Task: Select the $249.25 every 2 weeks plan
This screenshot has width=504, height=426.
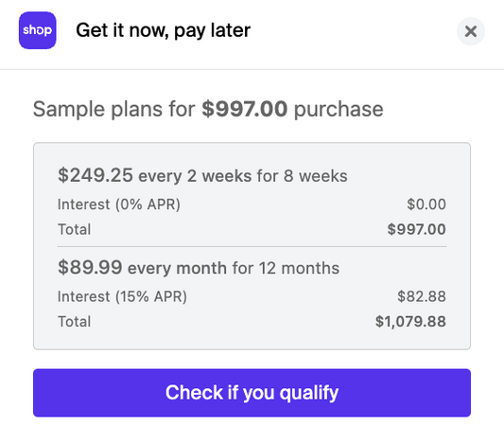Action: 202,176
